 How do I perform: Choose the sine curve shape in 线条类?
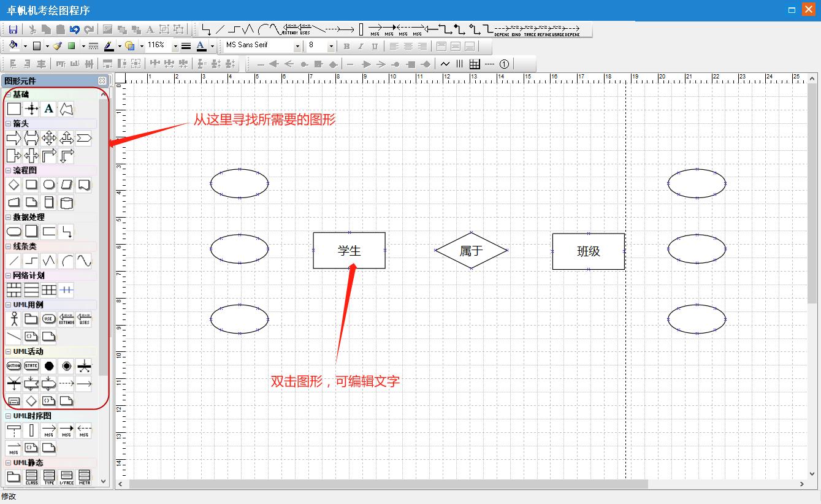[84, 261]
